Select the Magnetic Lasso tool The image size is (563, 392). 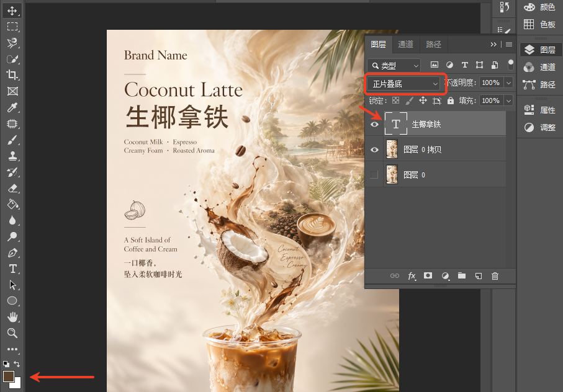(12, 43)
